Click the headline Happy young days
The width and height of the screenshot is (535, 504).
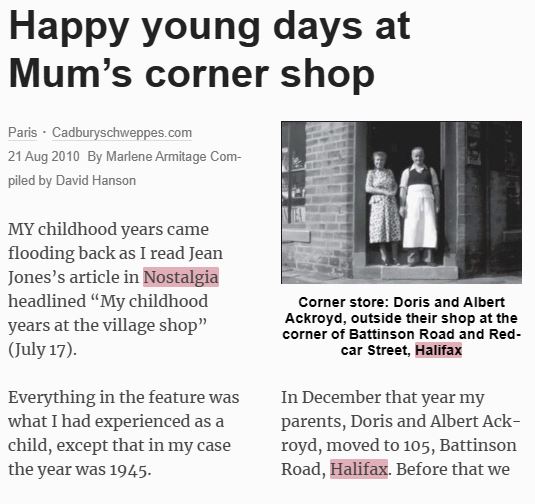pyautogui.click(x=209, y=27)
